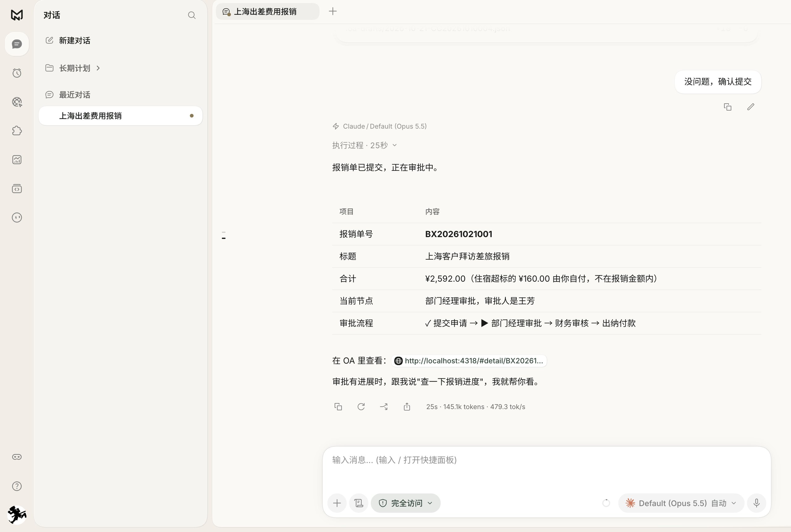Open the Default (Opus 5.5) model selector
791x532 pixels.
point(681,503)
